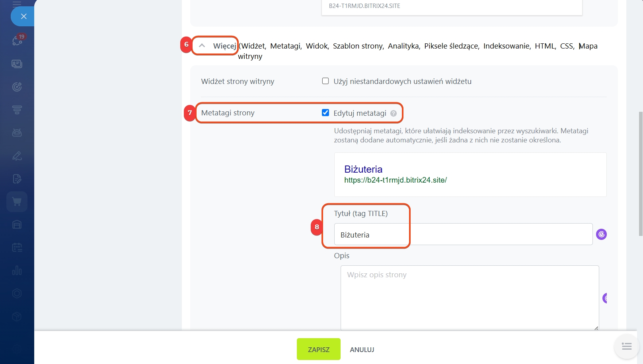Click the AI copilot icon beside title field

(x=601, y=234)
